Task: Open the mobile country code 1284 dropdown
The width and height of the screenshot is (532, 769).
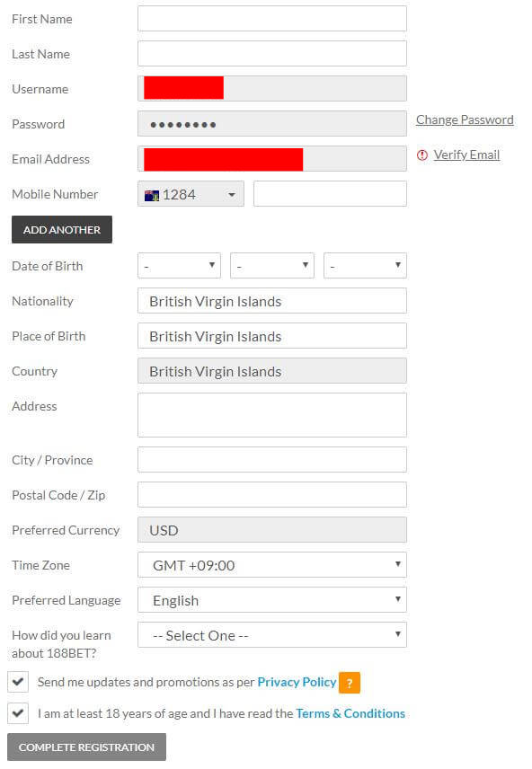Action: click(x=191, y=194)
